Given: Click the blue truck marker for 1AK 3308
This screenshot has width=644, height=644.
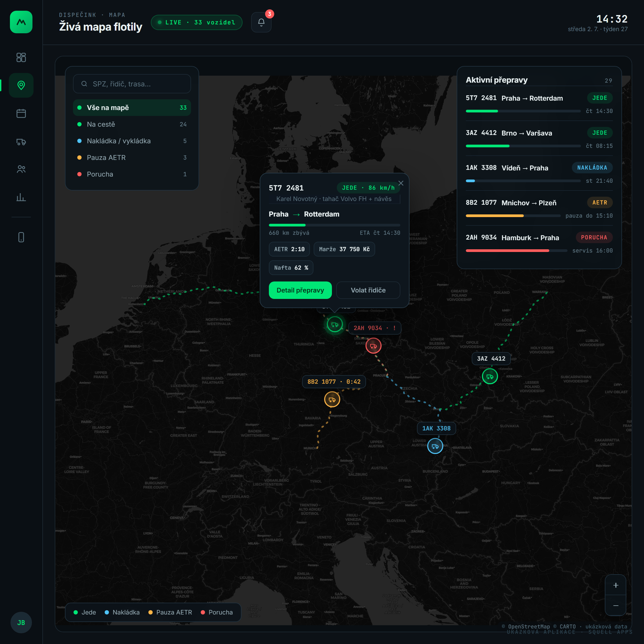Looking at the screenshot, I should click(x=435, y=446).
